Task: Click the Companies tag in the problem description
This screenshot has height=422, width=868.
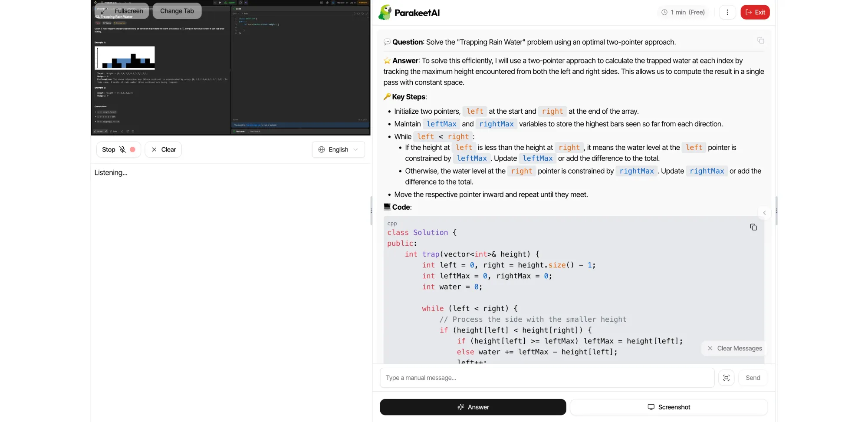Action: point(120,23)
